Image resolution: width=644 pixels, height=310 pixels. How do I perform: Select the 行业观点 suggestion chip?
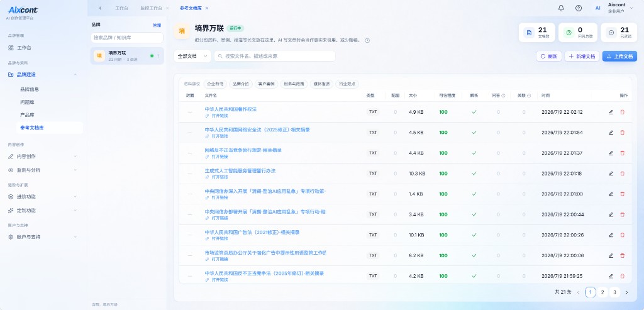347,84
